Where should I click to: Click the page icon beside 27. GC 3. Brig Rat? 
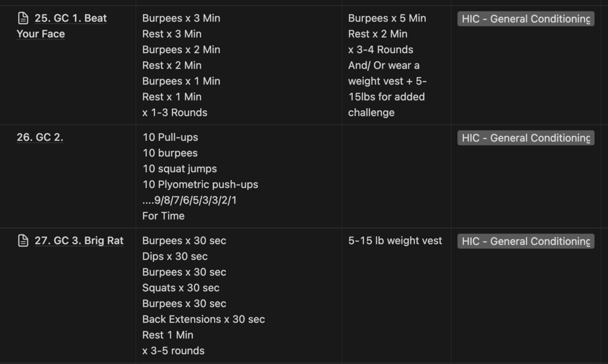[23, 240]
